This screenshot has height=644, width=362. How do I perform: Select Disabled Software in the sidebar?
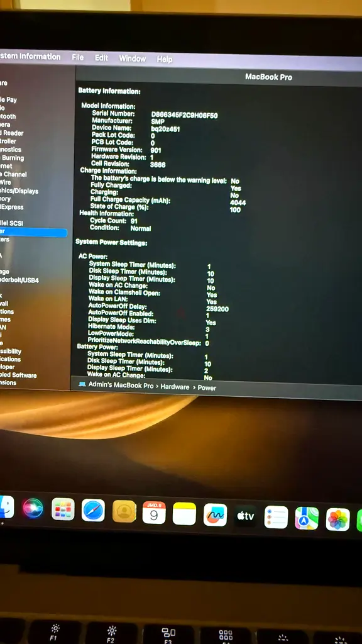tap(18, 375)
